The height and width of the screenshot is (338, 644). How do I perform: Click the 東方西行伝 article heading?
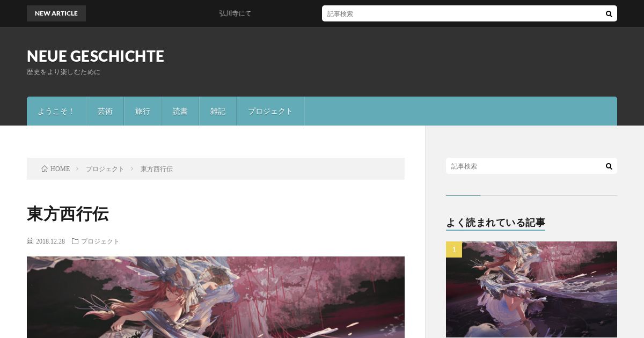coord(68,214)
